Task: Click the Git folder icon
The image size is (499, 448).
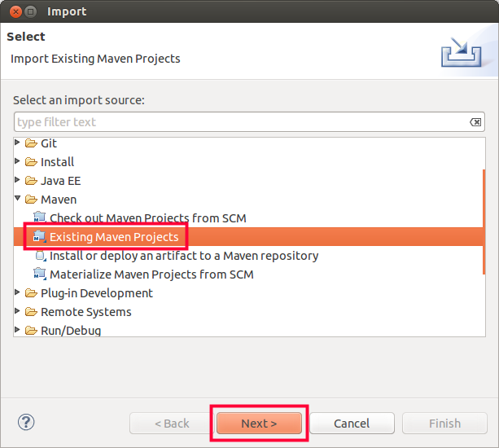Action: (31, 143)
